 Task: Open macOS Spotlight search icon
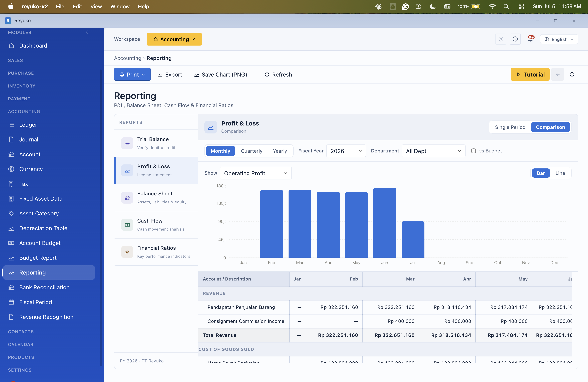point(506,7)
